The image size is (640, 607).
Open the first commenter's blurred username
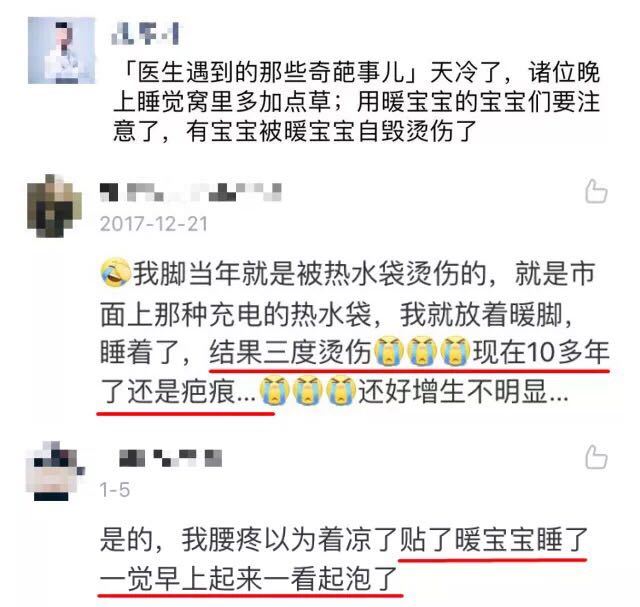(x=191, y=192)
